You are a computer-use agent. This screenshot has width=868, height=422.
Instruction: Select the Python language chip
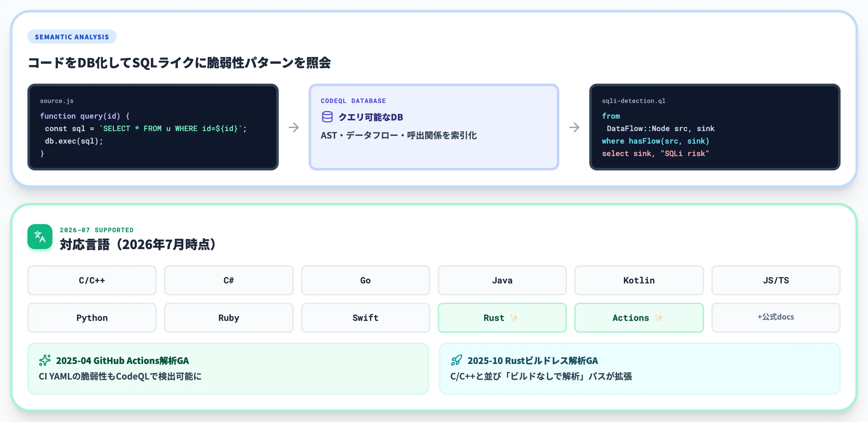tap(92, 318)
